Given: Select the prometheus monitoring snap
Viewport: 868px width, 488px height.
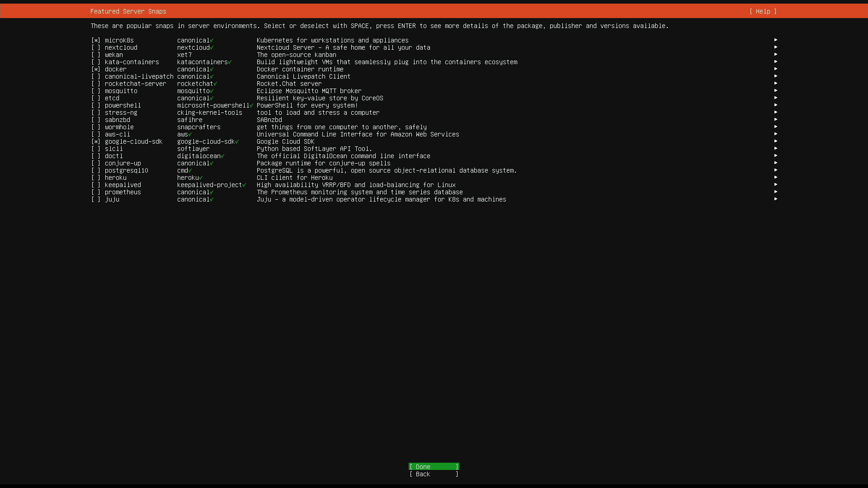Looking at the screenshot, I should coord(96,192).
